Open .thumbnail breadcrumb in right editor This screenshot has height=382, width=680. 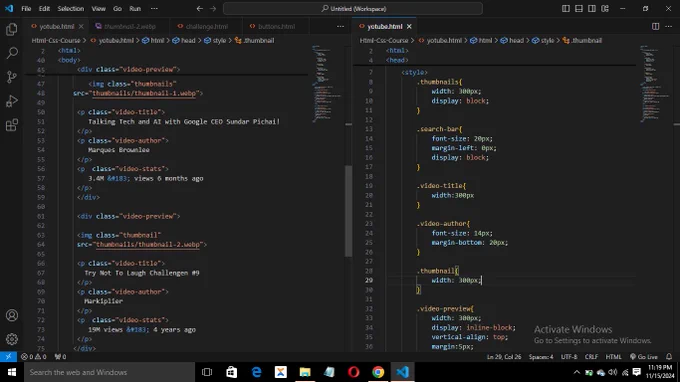582,40
